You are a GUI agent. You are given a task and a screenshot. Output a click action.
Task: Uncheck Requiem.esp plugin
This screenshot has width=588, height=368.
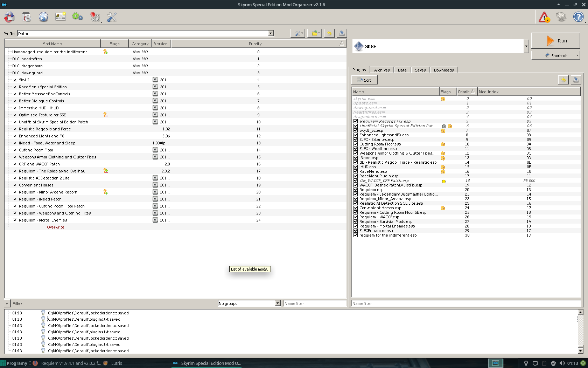pyautogui.click(x=356, y=190)
